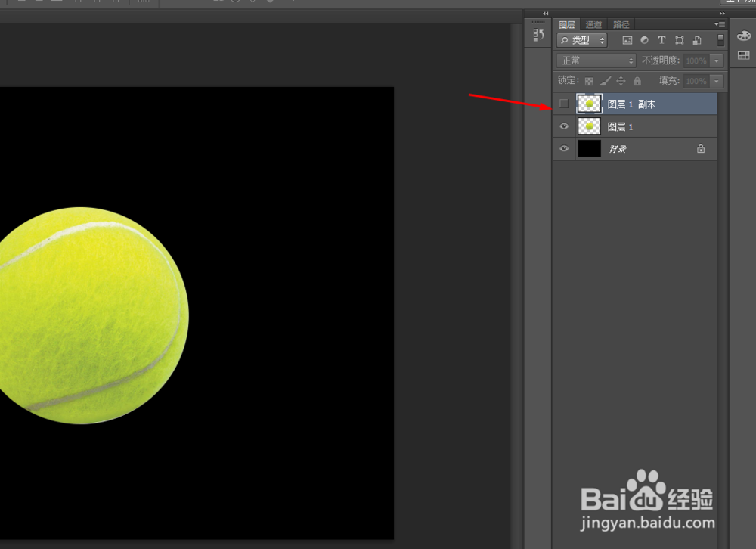Toggle the layer filtering on/off switch
Viewport: 756px width, 549px height.
click(x=720, y=40)
